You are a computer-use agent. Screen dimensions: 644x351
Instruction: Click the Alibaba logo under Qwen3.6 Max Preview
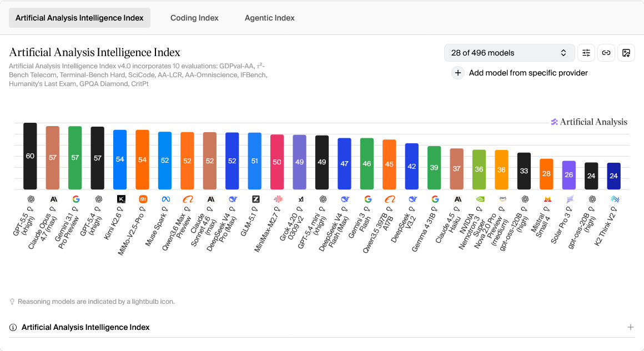point(188,199)
